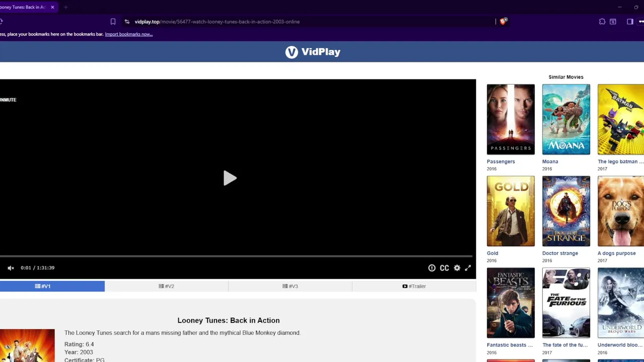Click the Gold title link
Screen dimensions: 644x362
(492, 253)
